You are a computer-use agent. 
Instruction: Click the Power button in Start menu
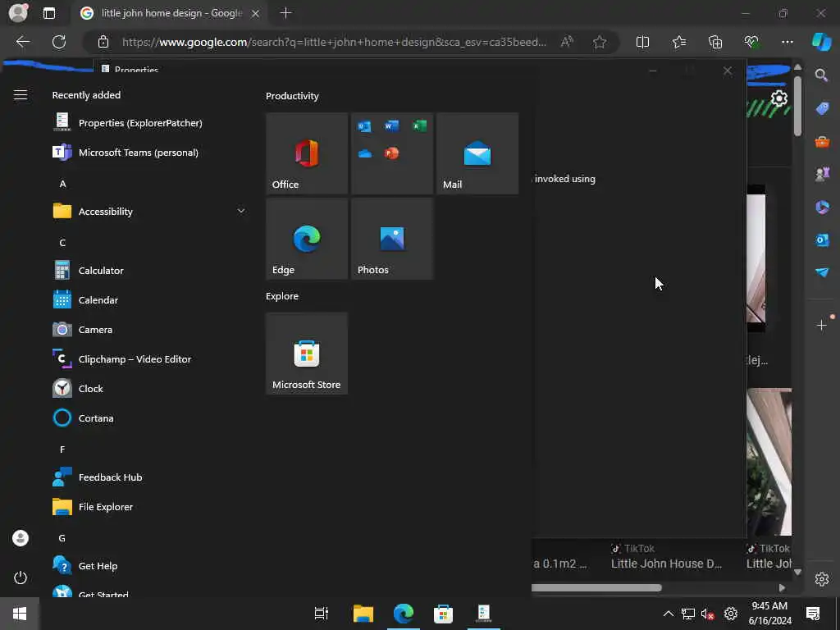click(21, 577)
